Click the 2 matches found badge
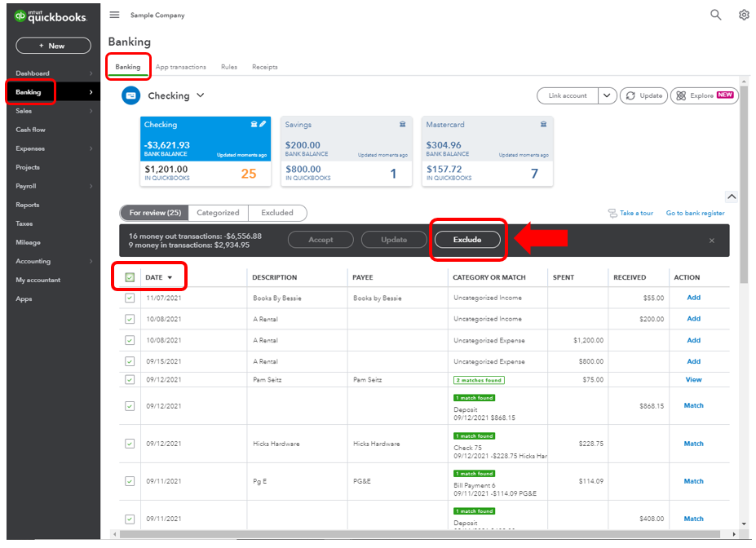 coord(479,380)
